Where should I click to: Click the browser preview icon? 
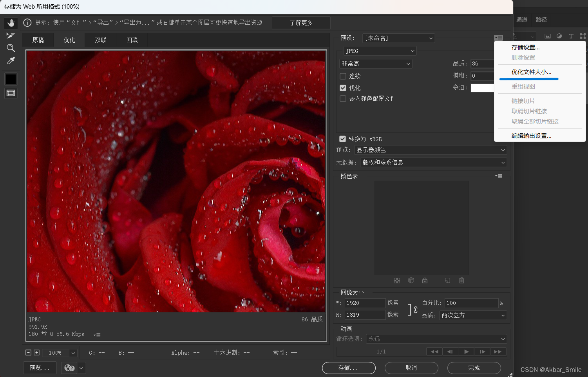[69, 368]
